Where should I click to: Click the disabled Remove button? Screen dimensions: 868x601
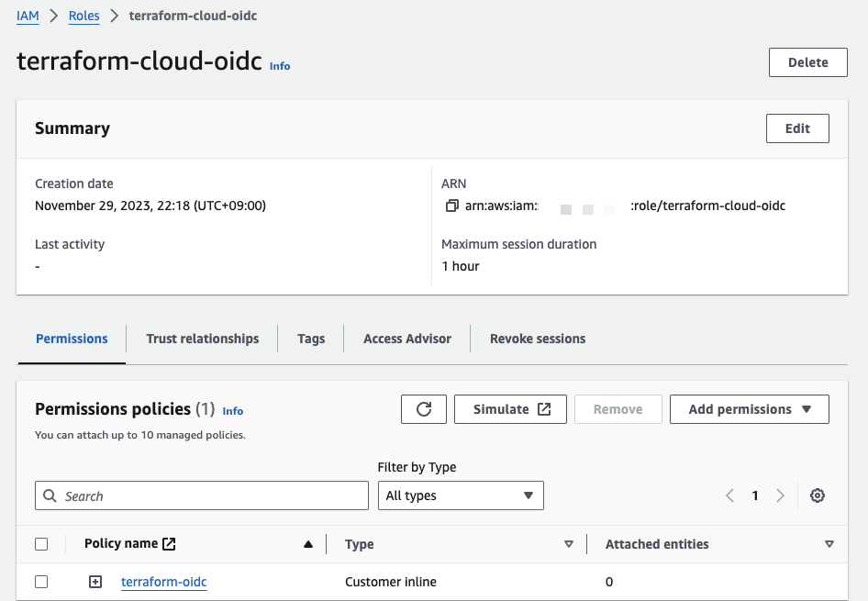tap(618, 409)
